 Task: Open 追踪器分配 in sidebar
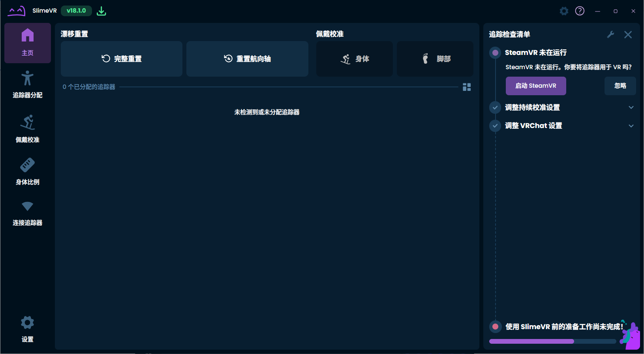(x=28, y=84)
